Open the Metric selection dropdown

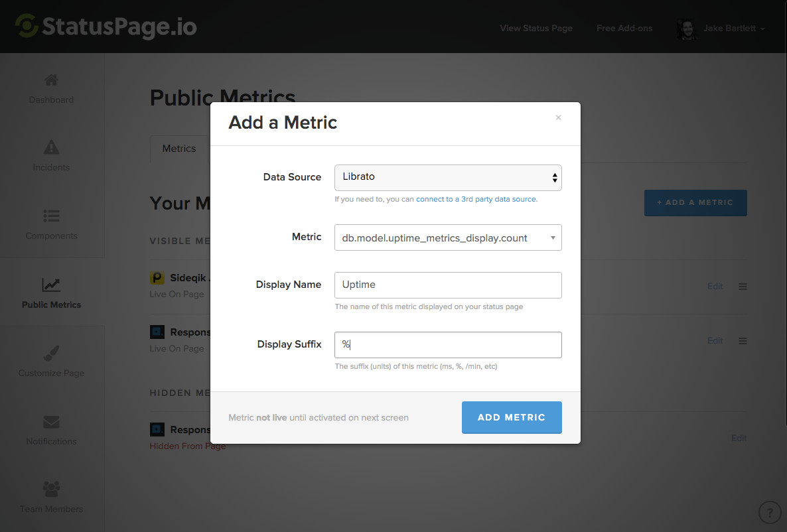tap(448, 237)
